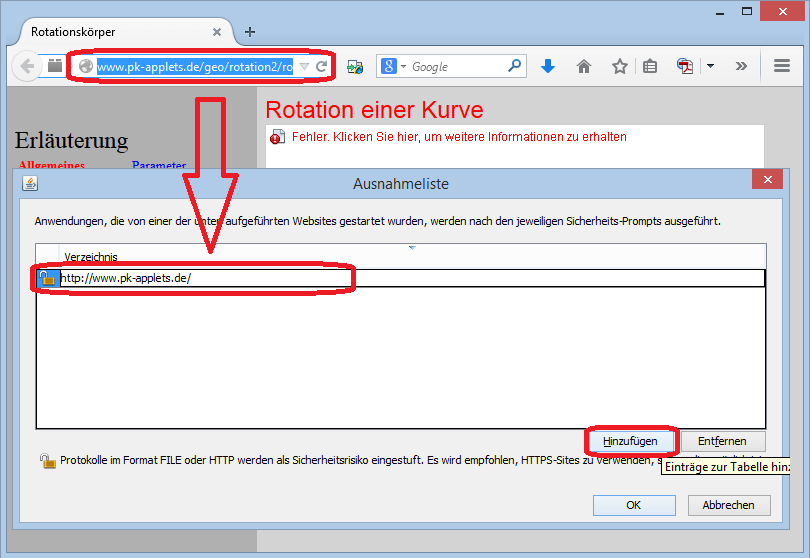Screen dimensions: 810x558
Task: Click the red Fehler error message
Action: click(x=458, y=137)
